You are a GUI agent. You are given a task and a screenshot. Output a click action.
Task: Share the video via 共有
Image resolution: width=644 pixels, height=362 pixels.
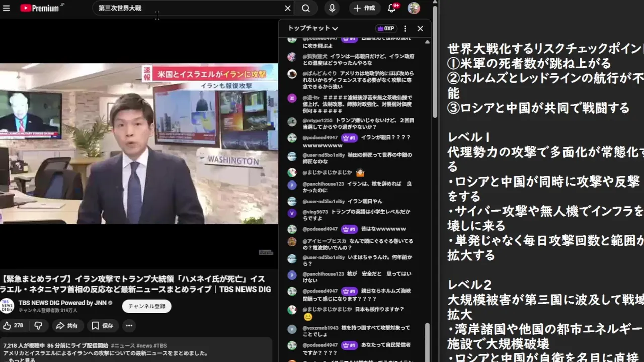67,326
